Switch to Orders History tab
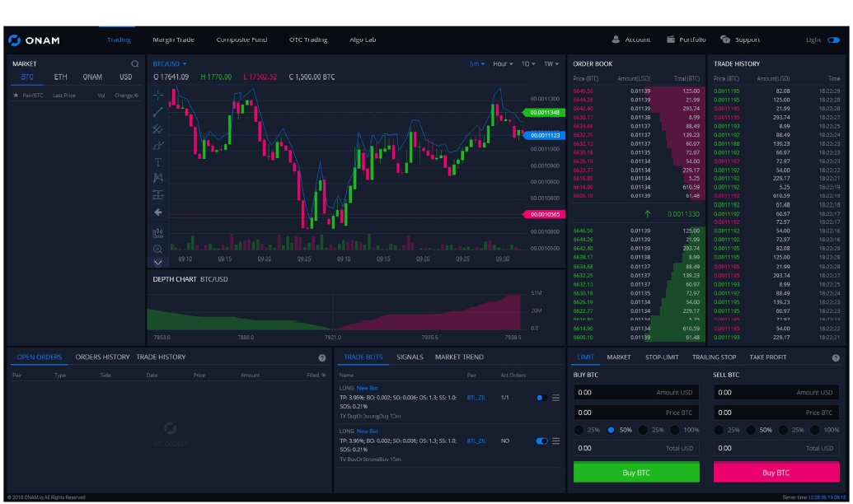 pos(102,357)
